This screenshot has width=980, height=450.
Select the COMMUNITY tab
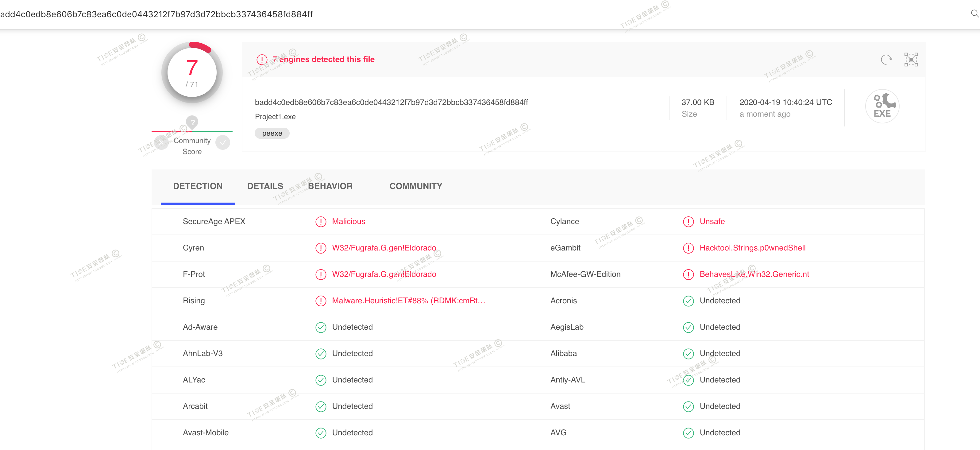tap(415, 186)
